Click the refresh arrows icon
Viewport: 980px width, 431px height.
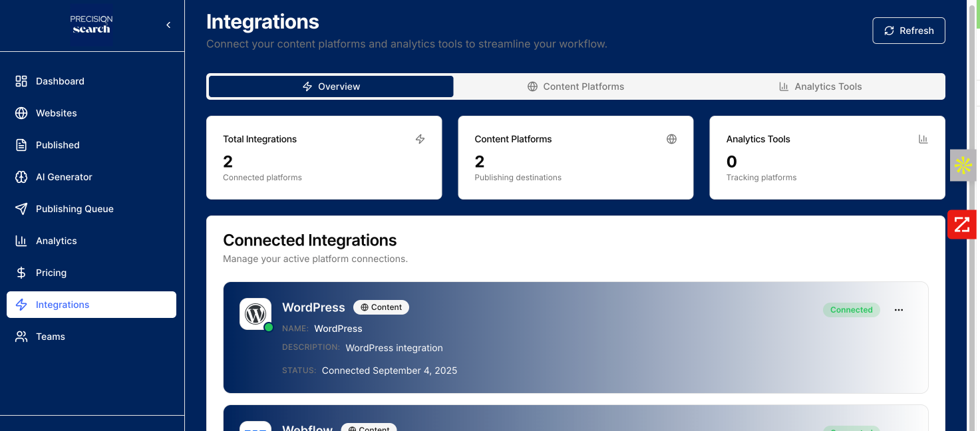889,31
